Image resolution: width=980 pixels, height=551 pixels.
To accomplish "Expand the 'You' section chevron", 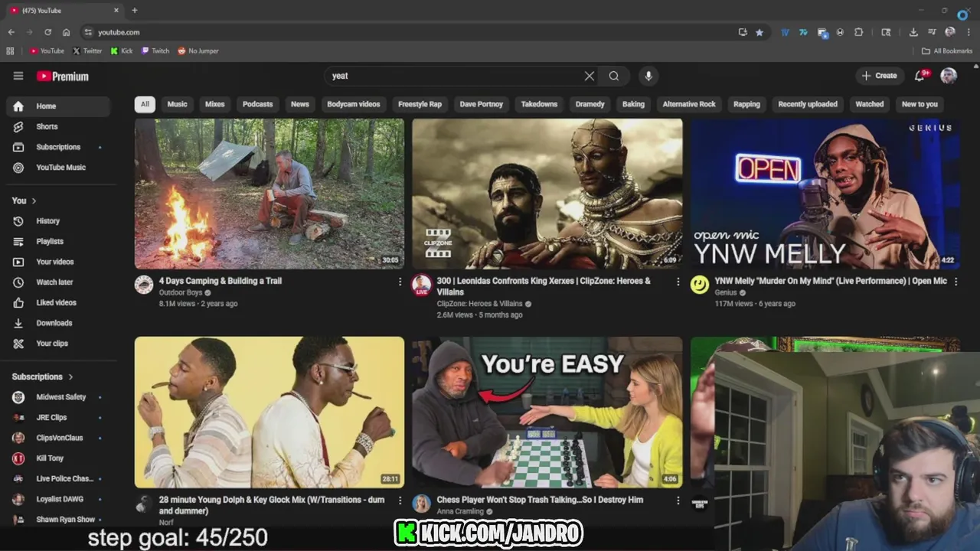I will click(x=34, y=201).
